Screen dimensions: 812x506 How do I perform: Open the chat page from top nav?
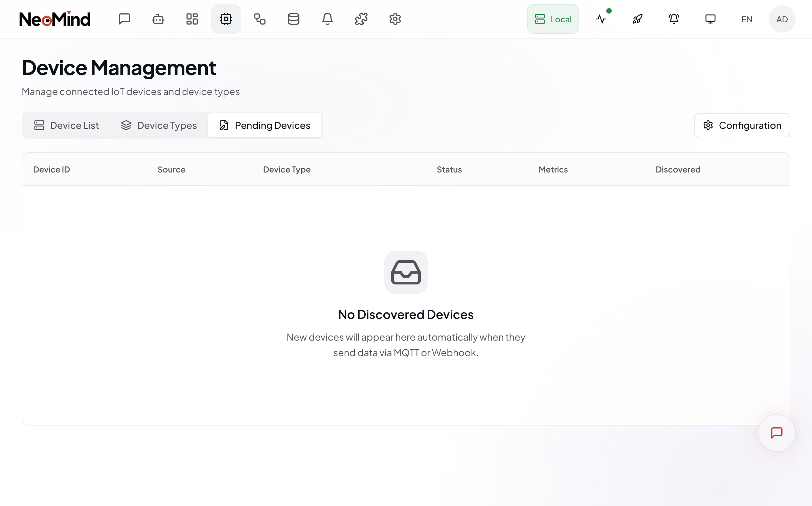(x=125, y=19)
